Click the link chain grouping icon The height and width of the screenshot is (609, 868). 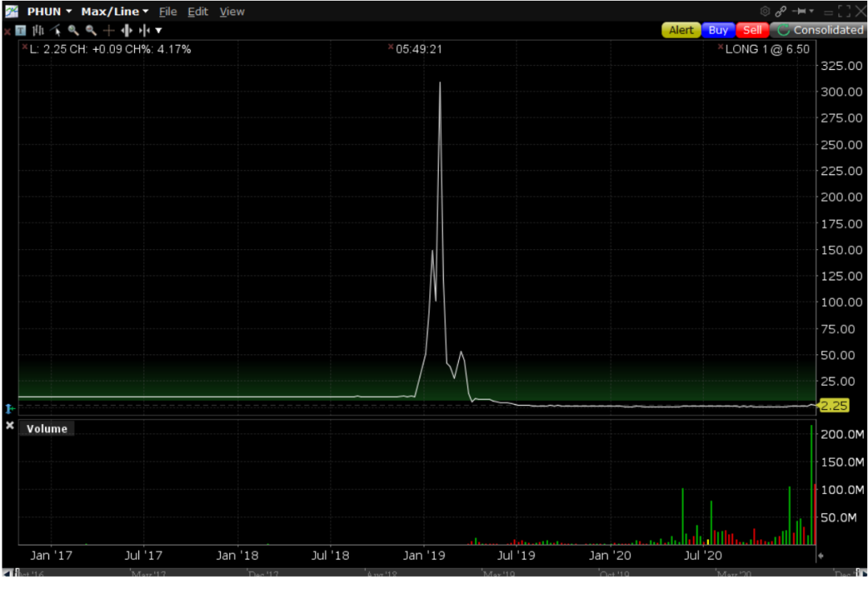point(780,11)
